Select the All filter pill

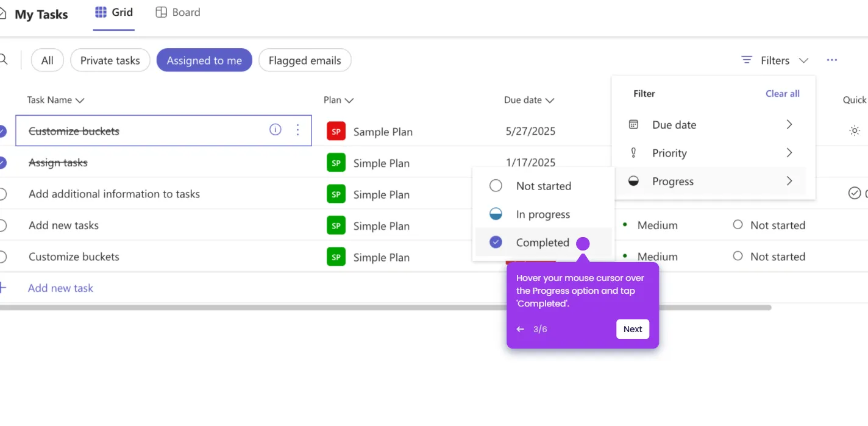pyautogui.click(x=48, y=60)
